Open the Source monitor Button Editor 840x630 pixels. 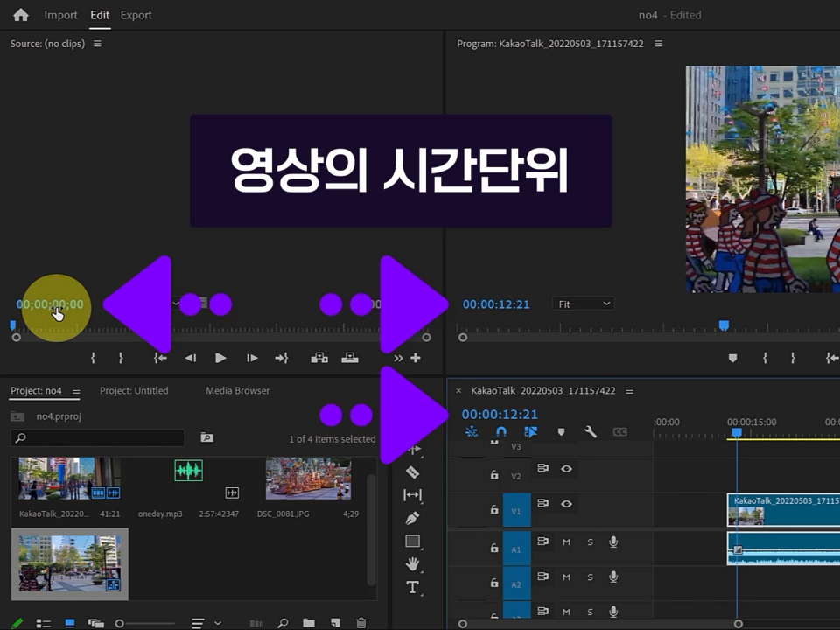[x=416, y=358]
